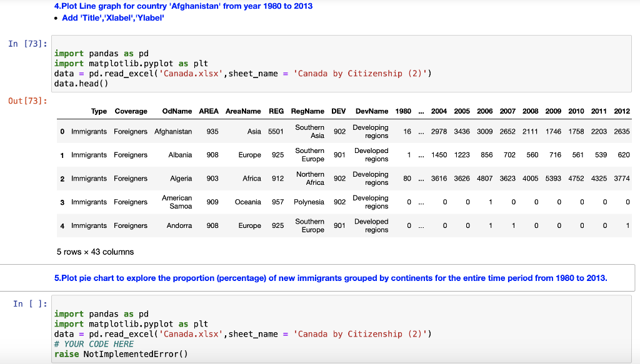
Task: Click the '3774' value in Algeria row
Action: [622, 179]
